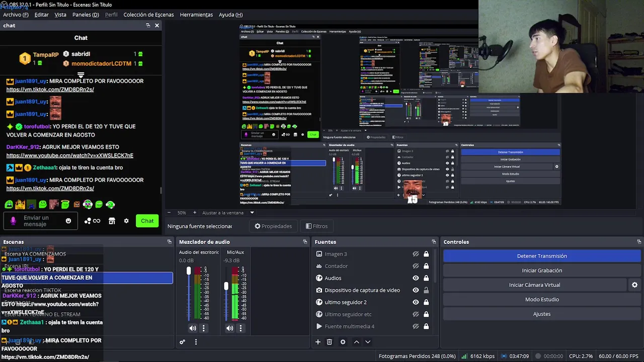Adjust Audio del escritorio volume slider
Viewport: 644px width, 362px height.
(189, 271)
